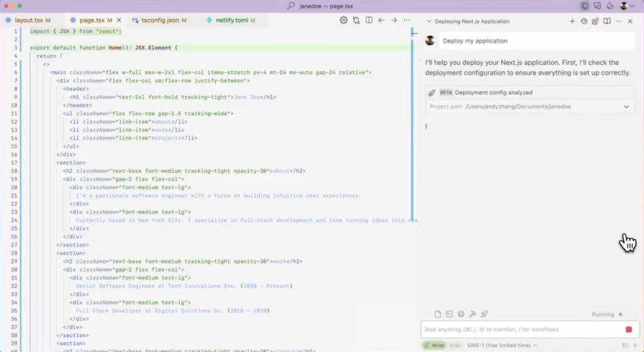Click the open book docs icon
Screen dimensions: 644x352
607,21
